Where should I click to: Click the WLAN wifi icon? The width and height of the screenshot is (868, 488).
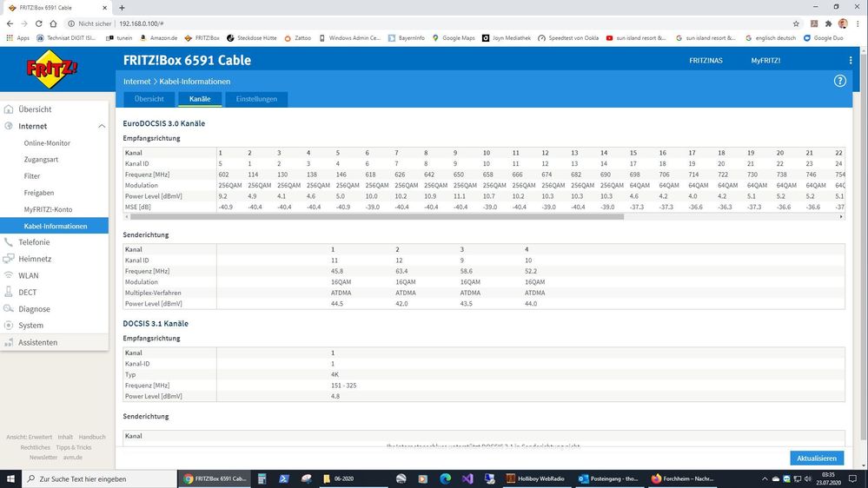(x=9, y=275)
